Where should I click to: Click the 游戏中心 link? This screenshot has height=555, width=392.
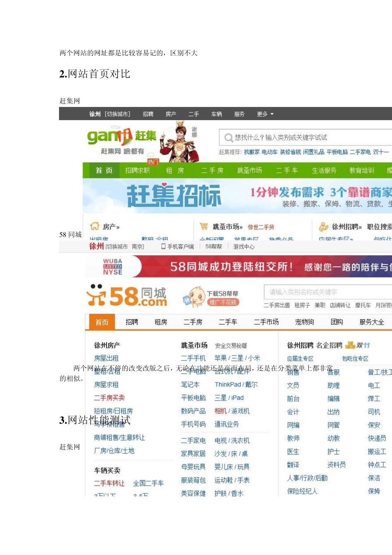[x=244, y=247]
